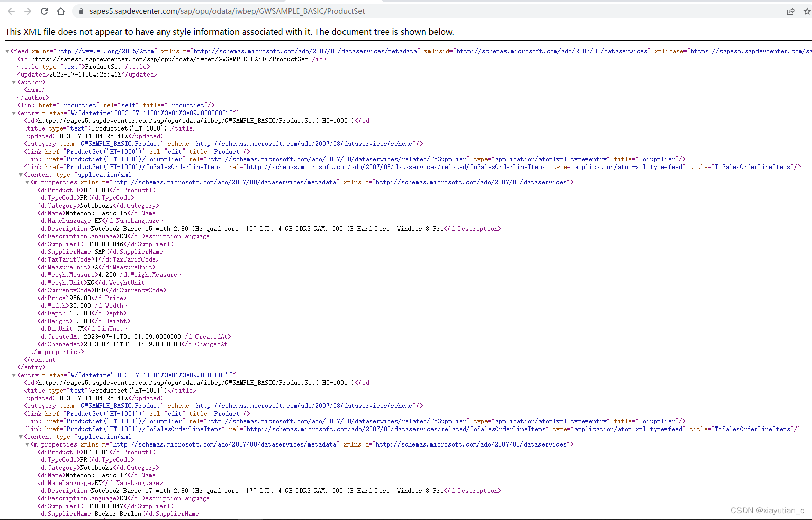Click the WeightMeasure value 4.200
812x520 pixels.
click(x=107, y=275)
